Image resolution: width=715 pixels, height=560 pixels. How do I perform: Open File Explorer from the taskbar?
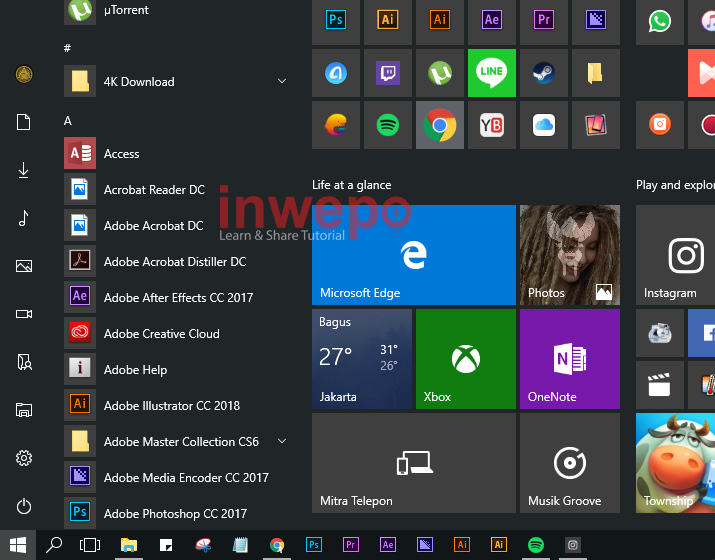129,545
